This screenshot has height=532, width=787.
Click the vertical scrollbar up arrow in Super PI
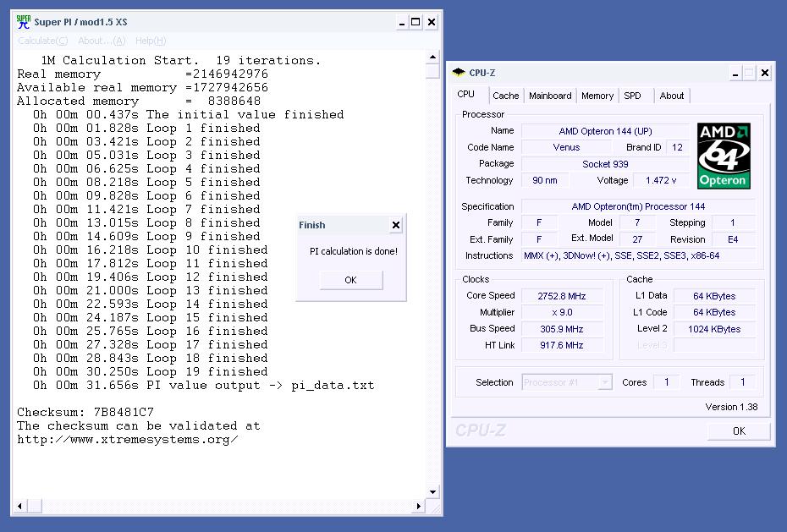coord(432,58)
